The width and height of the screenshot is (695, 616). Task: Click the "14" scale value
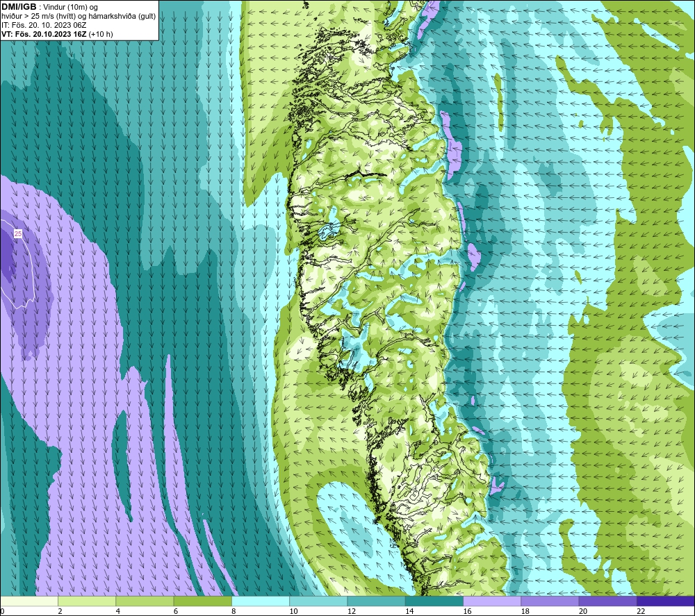tap(409, 611)
